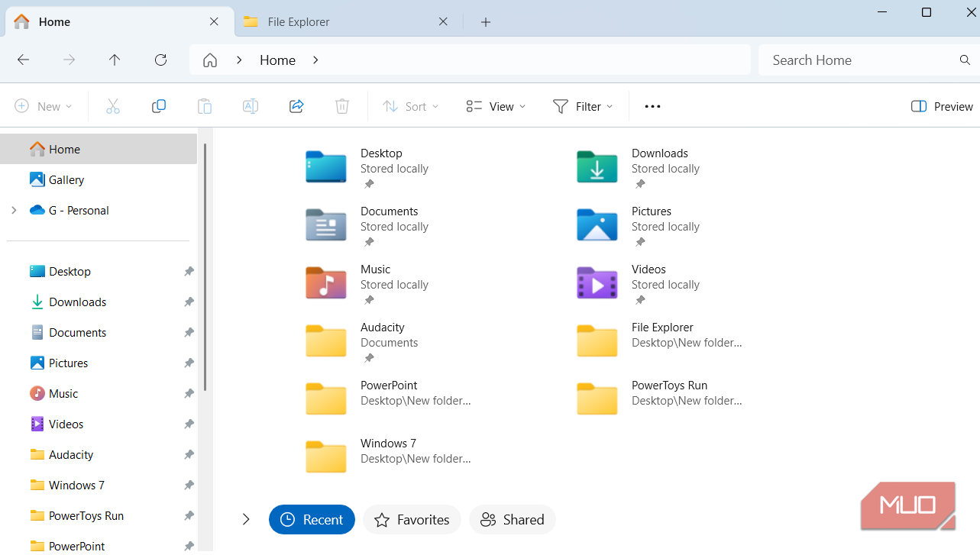Open the See more ellipsis menu
Image resolution: width=980 pixels, height=555 pixels.
tap(652, 106)
